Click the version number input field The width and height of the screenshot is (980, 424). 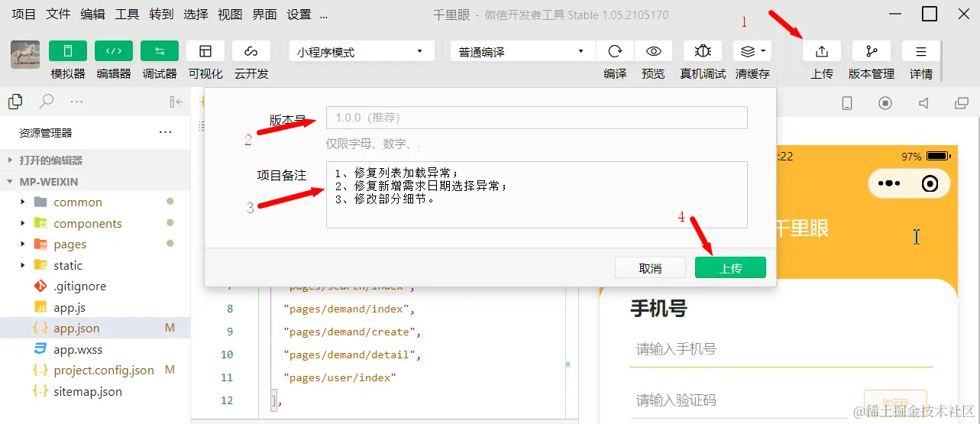[x=536, y=118]
